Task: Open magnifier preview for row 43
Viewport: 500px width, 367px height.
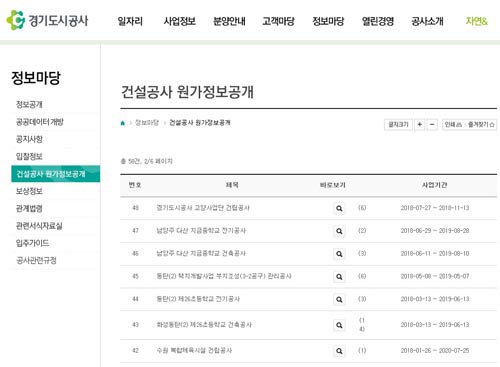Action: coord(339,325)
